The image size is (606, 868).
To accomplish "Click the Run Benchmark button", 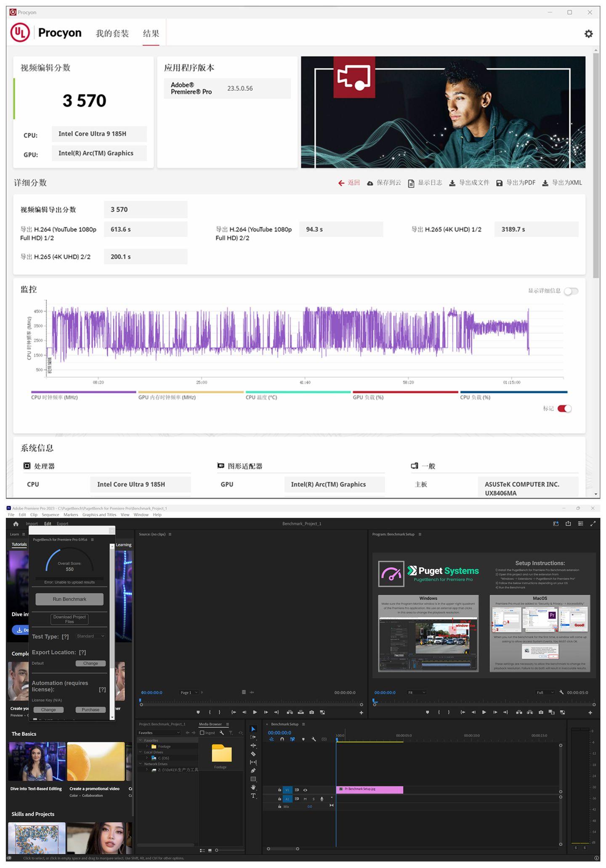I will click(x=69, y=599).
